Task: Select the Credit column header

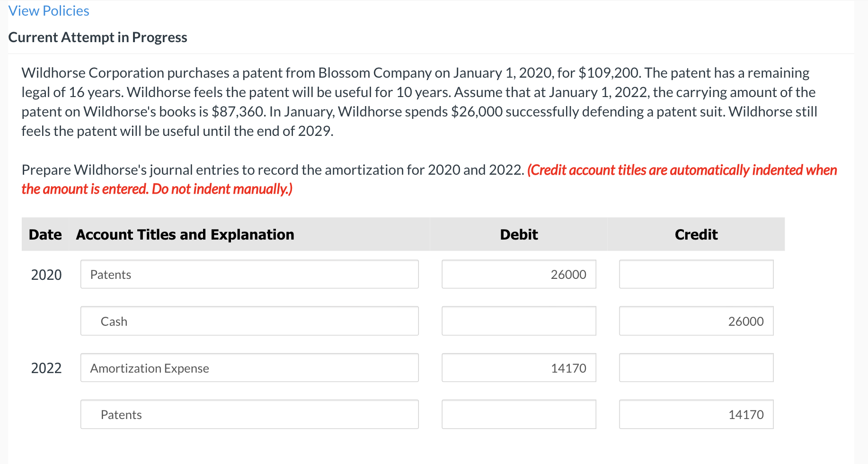Action: [696, 234]
